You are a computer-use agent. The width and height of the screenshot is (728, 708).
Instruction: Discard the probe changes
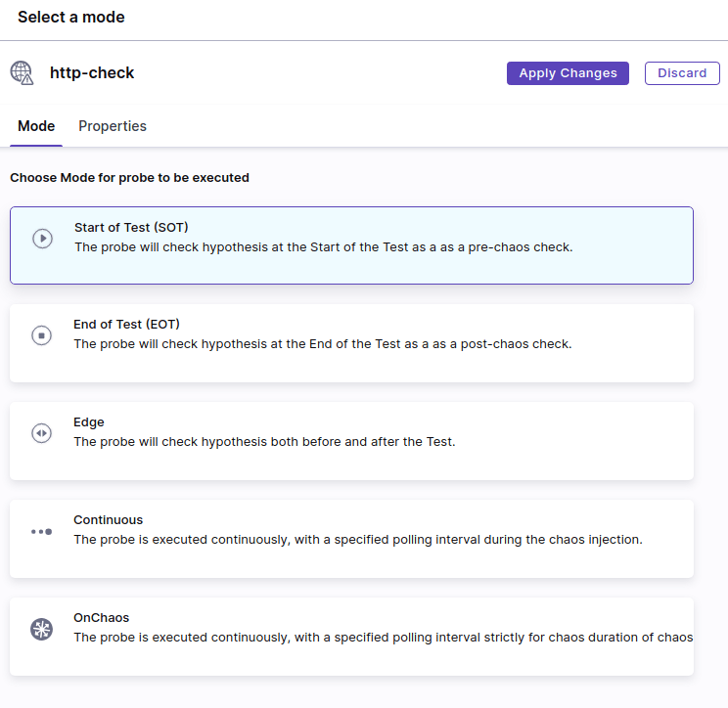[682, 73]
